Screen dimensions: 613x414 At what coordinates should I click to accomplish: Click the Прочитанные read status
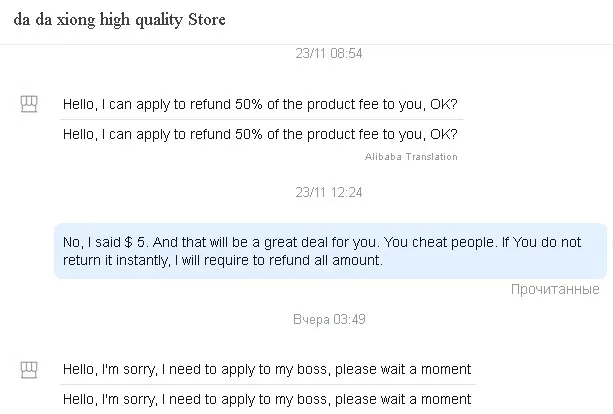pyautogui.click(x=555, y=289)
